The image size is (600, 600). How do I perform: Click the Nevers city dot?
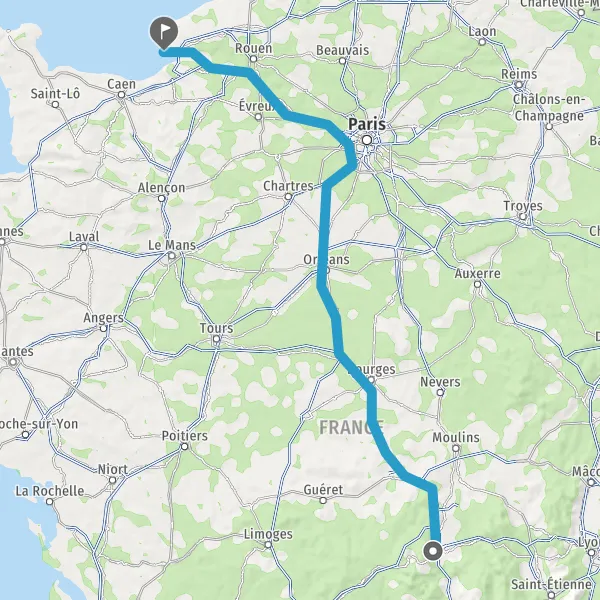pyautogui.click(x=440, y=392)
